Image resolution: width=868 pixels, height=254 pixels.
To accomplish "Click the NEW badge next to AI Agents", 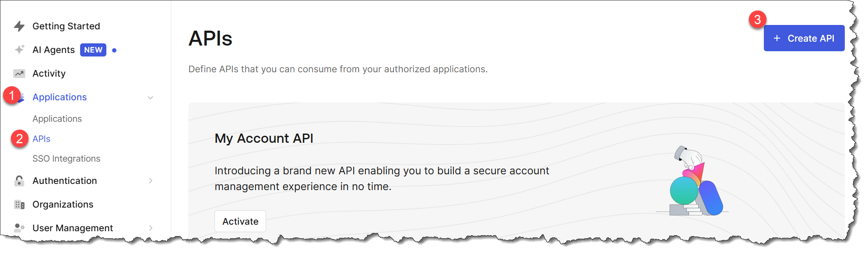I will (93, 50).
